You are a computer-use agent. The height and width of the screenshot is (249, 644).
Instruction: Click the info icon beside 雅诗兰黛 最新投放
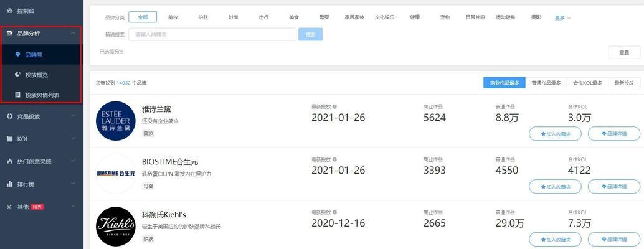pyautogui.click(x=334, y=106)
